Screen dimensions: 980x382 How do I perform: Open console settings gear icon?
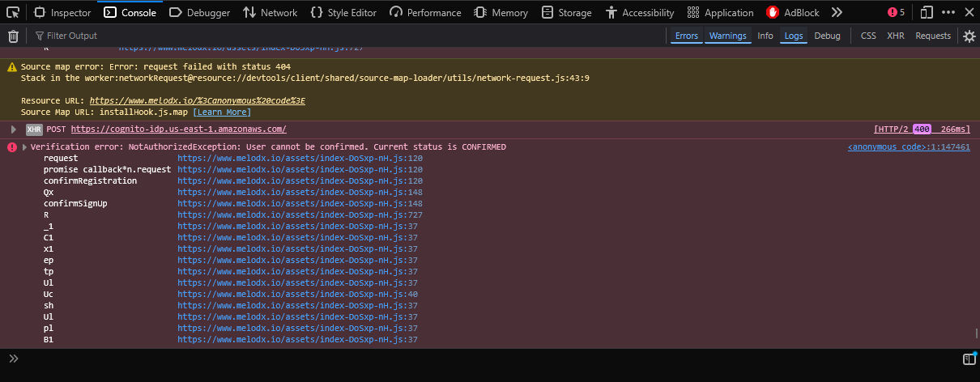tap(969, 36)
